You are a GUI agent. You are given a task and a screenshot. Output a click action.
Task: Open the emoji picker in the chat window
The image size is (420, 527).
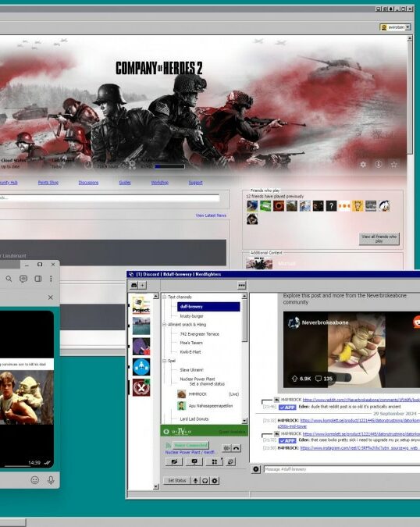click(x=34, y=480)
